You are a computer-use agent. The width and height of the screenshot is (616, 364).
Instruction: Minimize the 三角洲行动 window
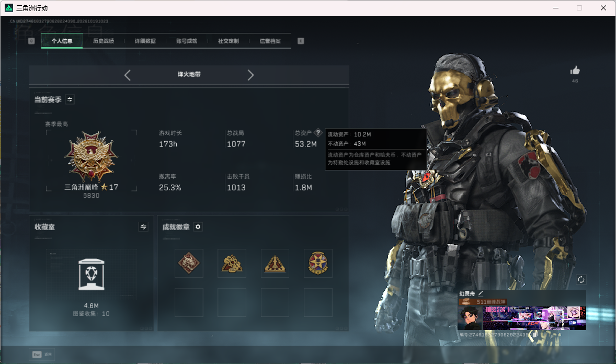pyautogui.click(x=556, y=8)
